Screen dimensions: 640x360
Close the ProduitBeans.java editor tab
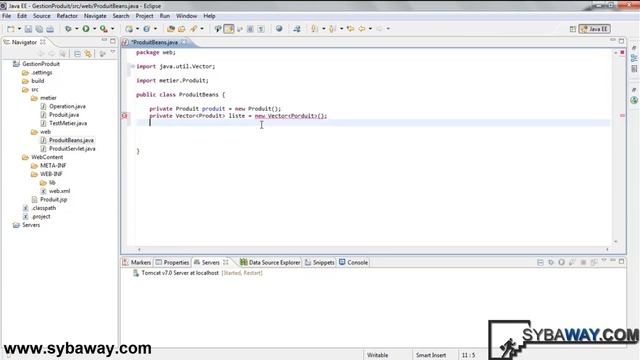pyautogui.click(x=184, y=42)
